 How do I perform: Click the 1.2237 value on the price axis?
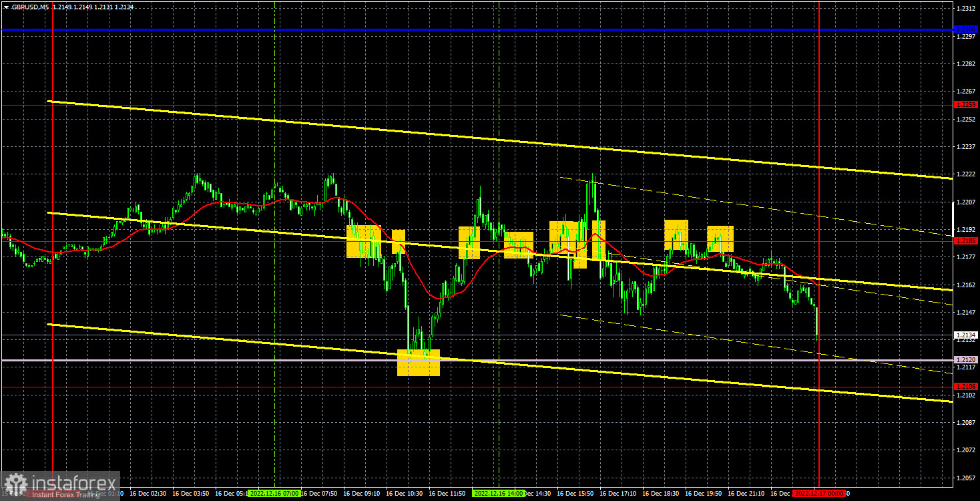[965, 146]
